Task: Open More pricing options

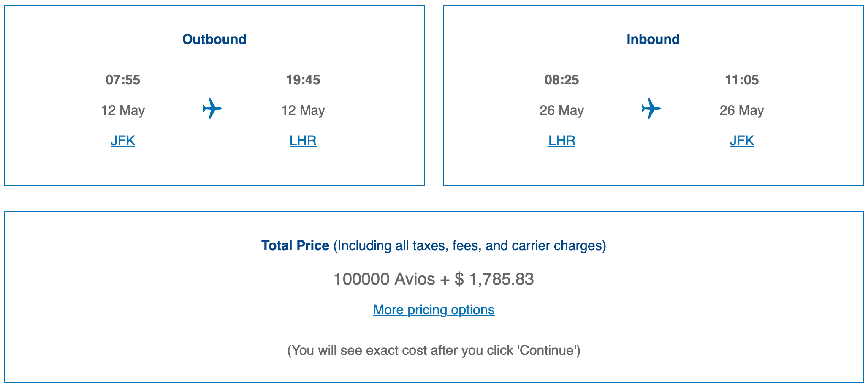Action: 434,310
